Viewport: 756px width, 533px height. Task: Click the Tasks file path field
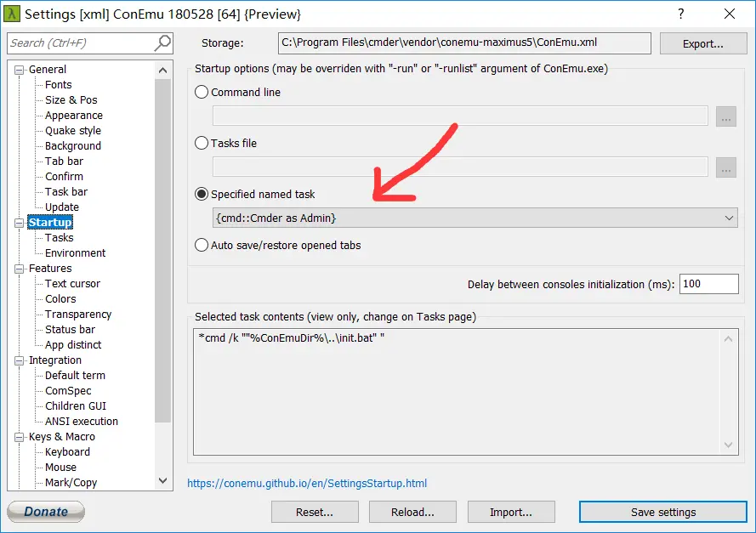pos(460,167)
